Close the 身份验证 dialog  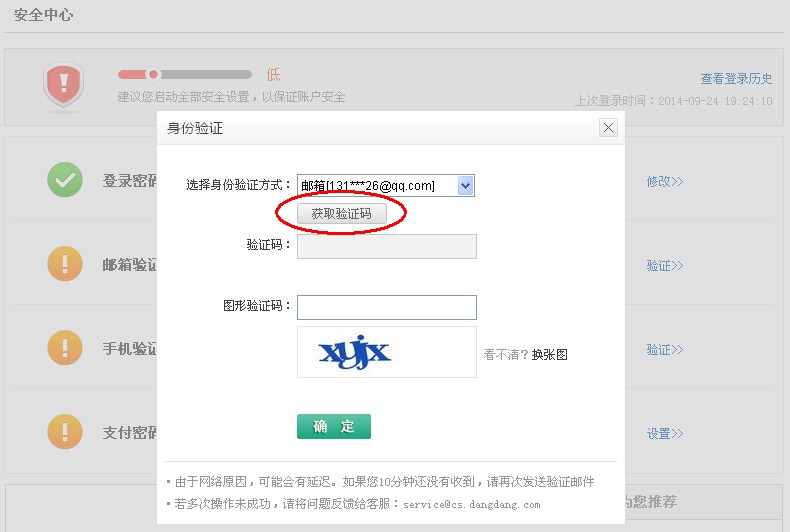(x=608, y=128)
